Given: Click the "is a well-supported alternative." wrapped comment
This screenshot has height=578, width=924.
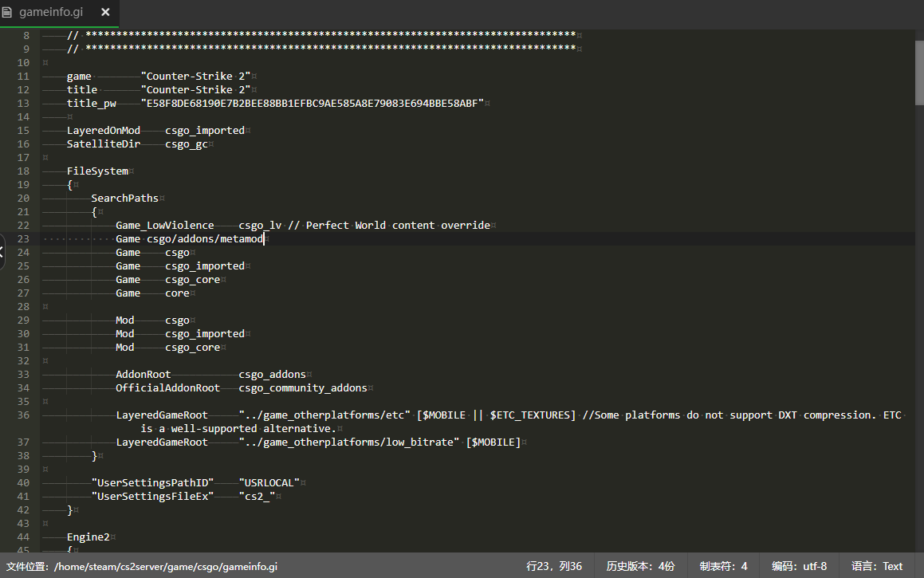Looking at the screenshot, I should [x=238, y=428].
